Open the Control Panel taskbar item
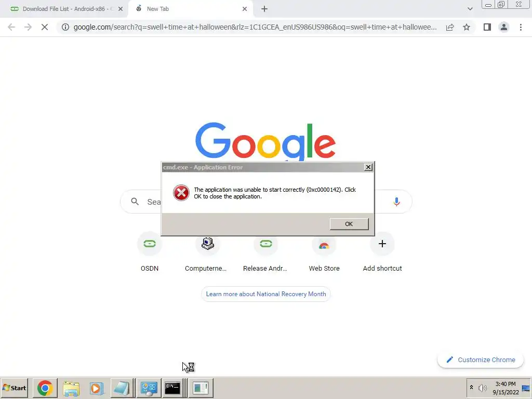The image size is (532, 399). click(149, 388)
